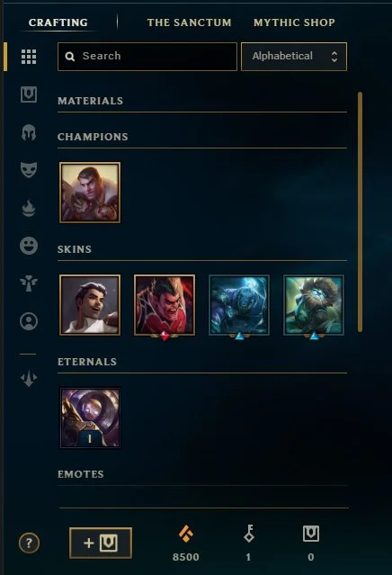The width and height of the screenshot is (392, 575).
Task: Click the loot list vertical scrollbar
Action: coord(361,212)
